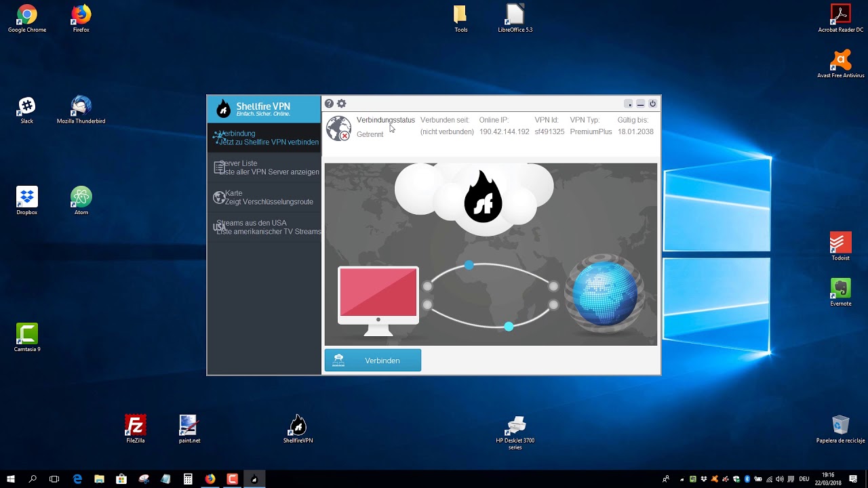
Task: Click the Shellfire VPN taskbar button
Action: click(254, 479)
